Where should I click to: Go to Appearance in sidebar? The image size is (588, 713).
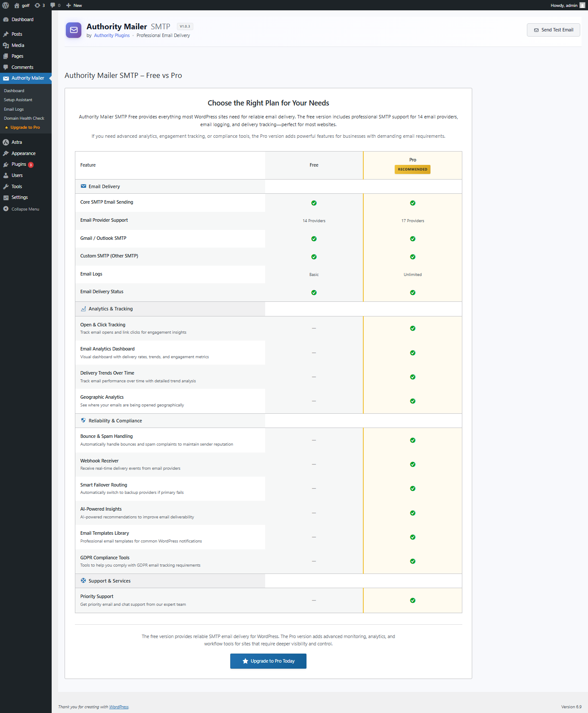click(23, 153)
